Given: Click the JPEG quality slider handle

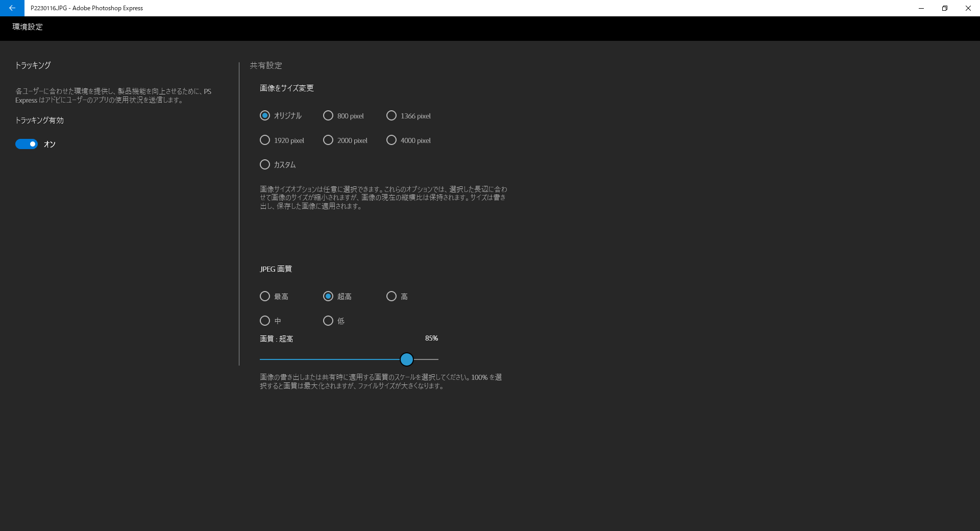Looking at the screenshot, I should (406, 359).
